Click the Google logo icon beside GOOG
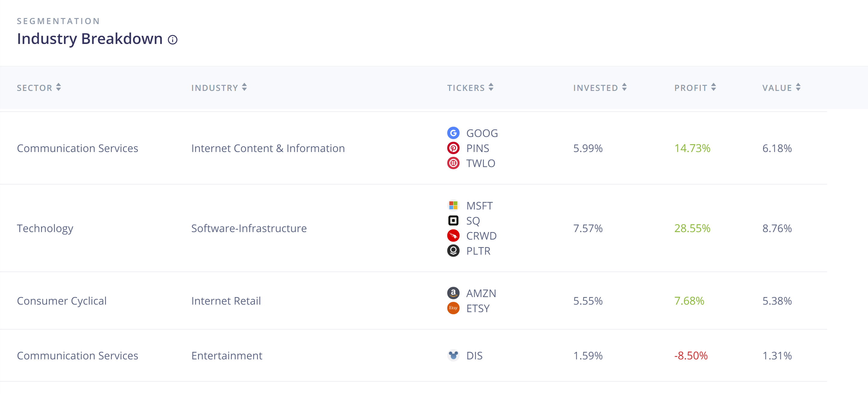The width and height of the screenshot is (868, 394). [x=454, y=133]
